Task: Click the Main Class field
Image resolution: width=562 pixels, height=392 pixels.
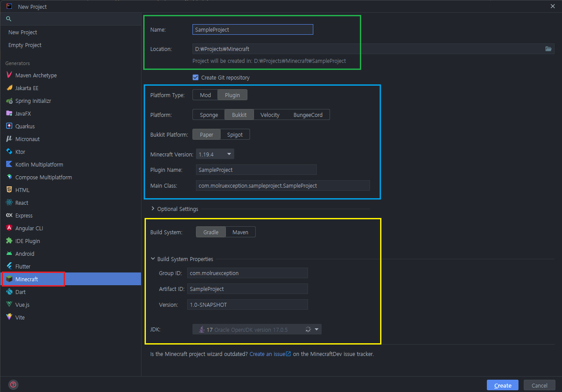Action: [283, 185]
